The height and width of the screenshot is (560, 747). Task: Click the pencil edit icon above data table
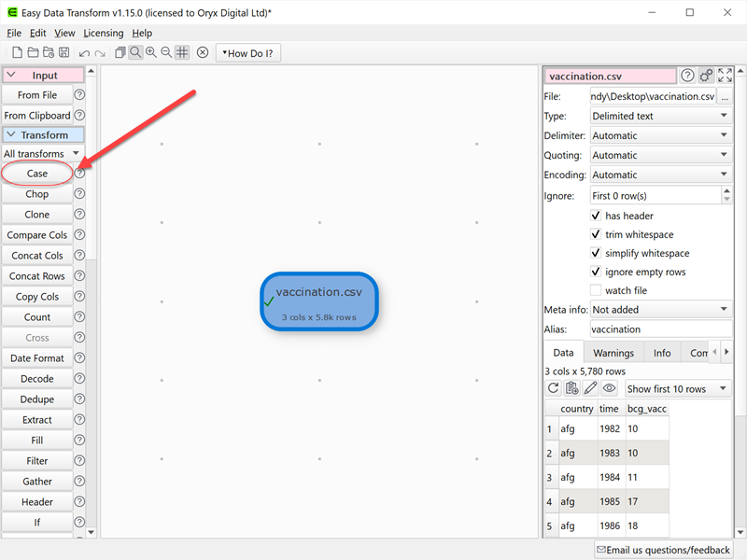coord(590,388)
